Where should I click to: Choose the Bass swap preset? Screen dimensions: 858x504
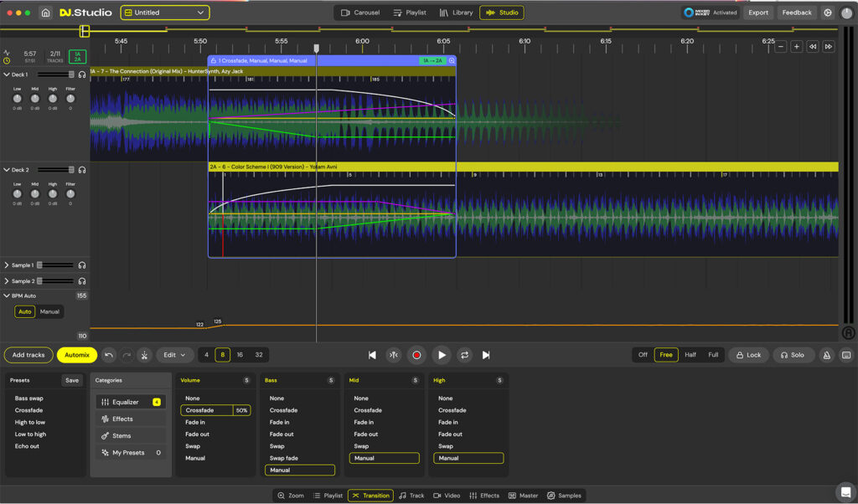pyautogui.click(x=29, y=399)
